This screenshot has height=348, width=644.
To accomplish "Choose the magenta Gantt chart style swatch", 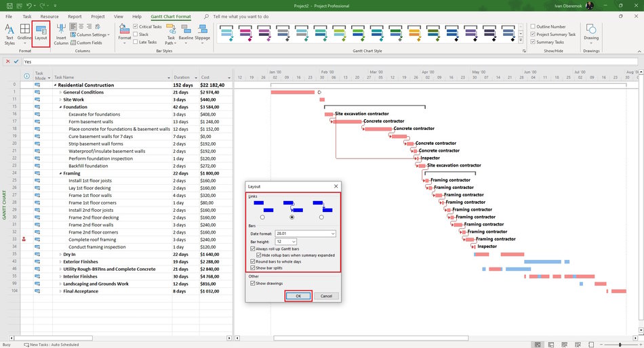I will (x=245, y=33).
